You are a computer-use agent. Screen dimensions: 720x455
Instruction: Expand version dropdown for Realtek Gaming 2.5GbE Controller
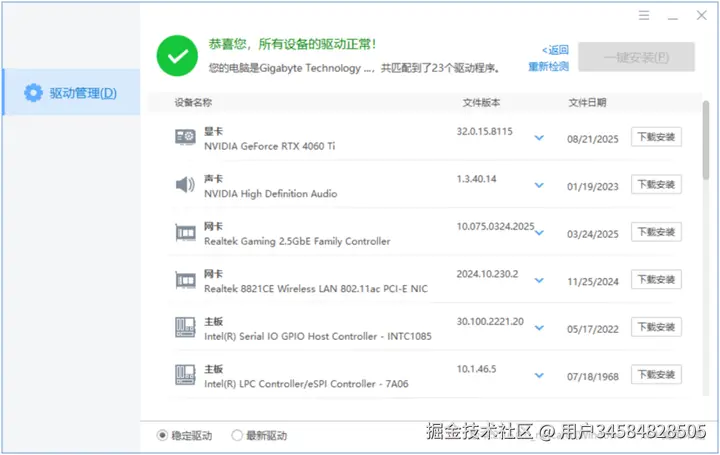[540, 233]
